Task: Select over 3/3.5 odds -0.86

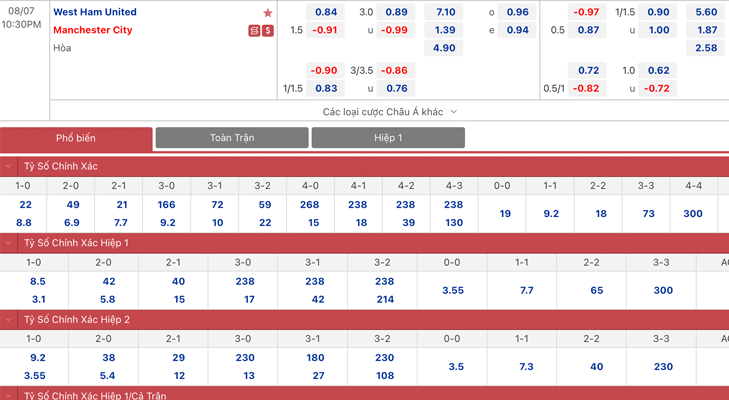Action: (396, 70)
